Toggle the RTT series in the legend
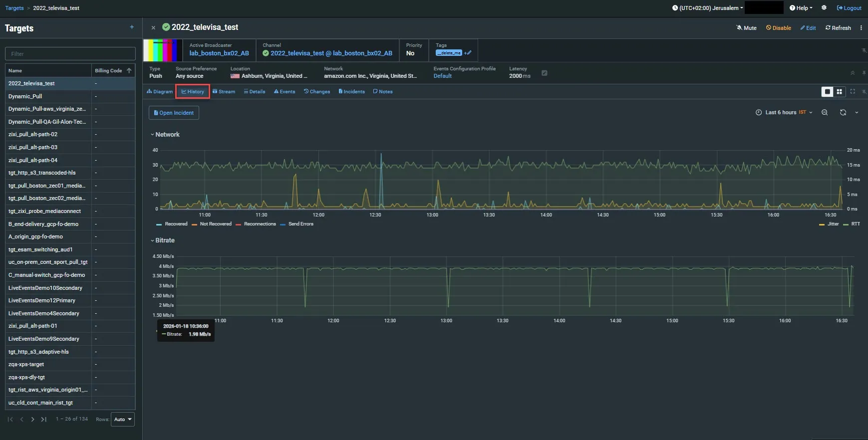868x440 pixels. pos(852,224)
